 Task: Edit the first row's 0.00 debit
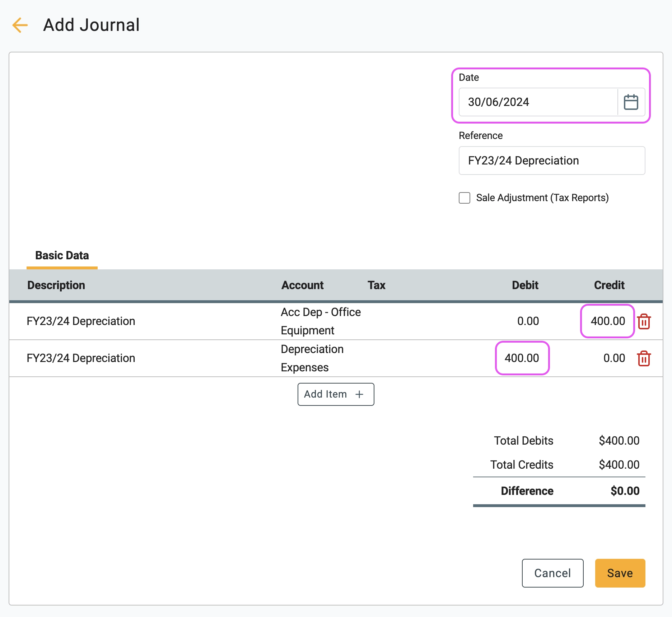(528, 321)
